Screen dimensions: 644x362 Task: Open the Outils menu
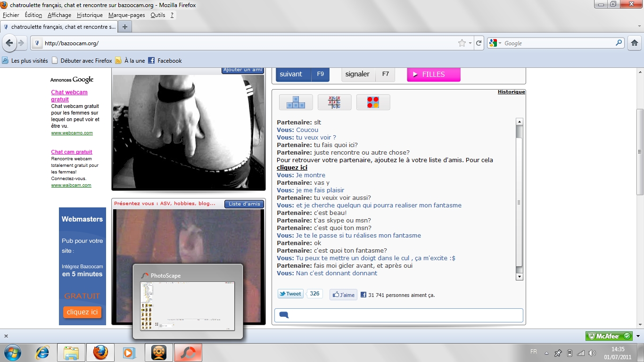[x=157, y=15]
